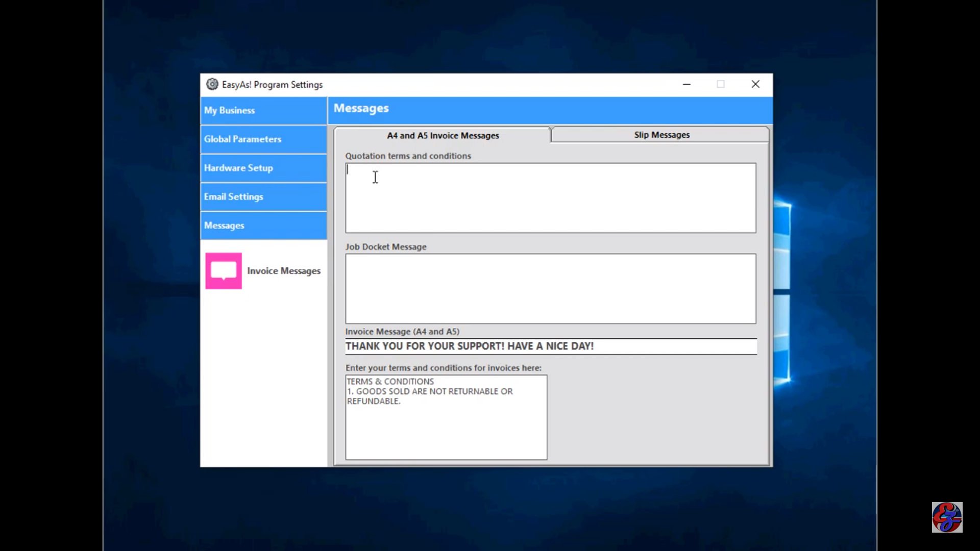The image size is (980, 551).
Task: Click the disabled maximize window button
Action: [x=721, y=84]
